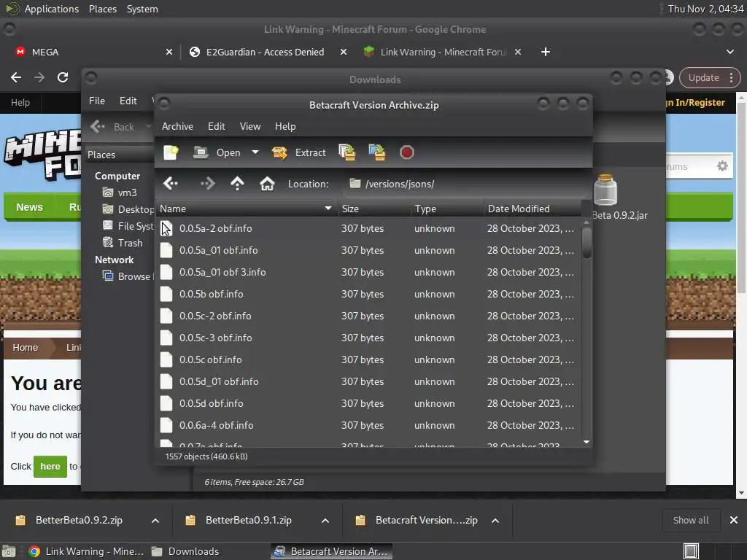Expand options for Betacraft Version zip download
This screenshot has height=560, width=747.
click(x=495, y=521)
